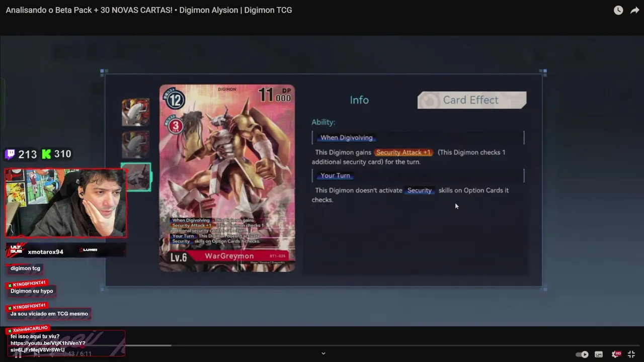
Task: Click the Share arrow icon
Action: (x=635, y=10)
